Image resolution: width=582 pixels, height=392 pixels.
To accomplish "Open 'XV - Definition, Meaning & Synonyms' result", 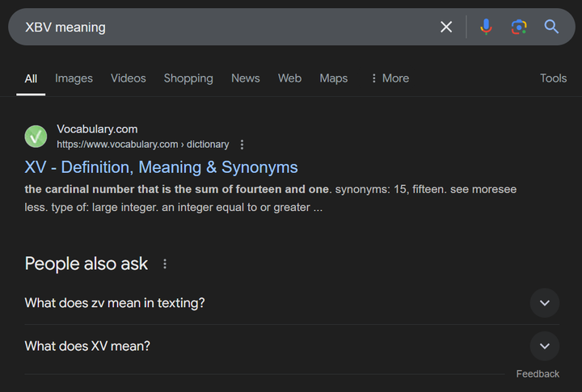I will pos(161,167).
